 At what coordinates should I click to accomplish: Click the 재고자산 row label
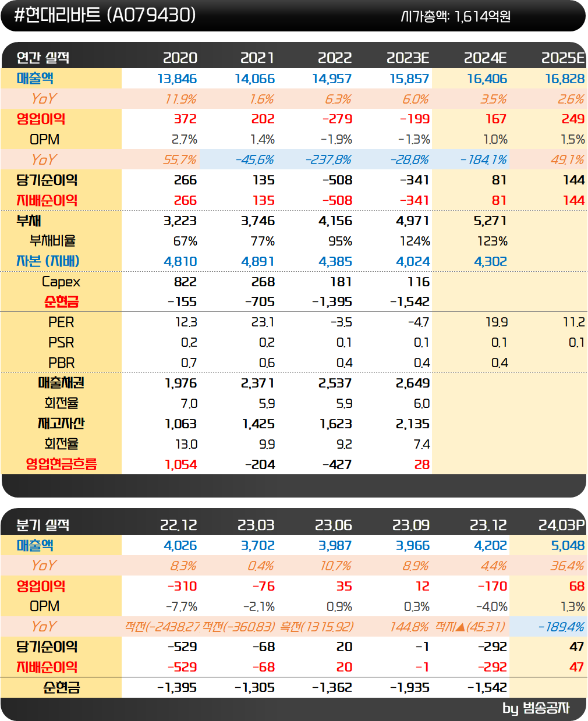(61, 424)
